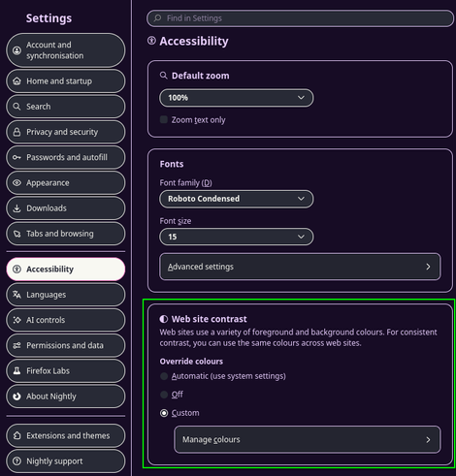The width and height of the screenshot is (456, 476).
Task: Click the Tabs and browsing icon
Action: pyautogui.click(x=16, y=234)
